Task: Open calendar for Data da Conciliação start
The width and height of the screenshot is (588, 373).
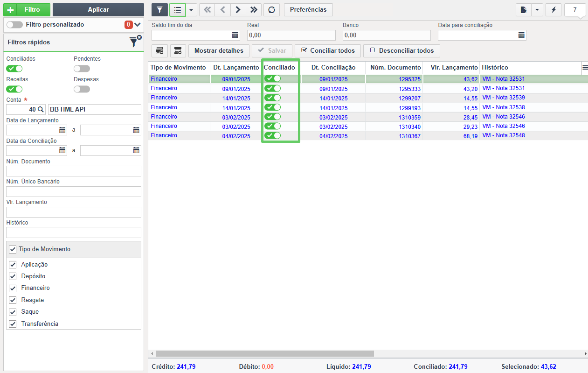Action: 62,150
